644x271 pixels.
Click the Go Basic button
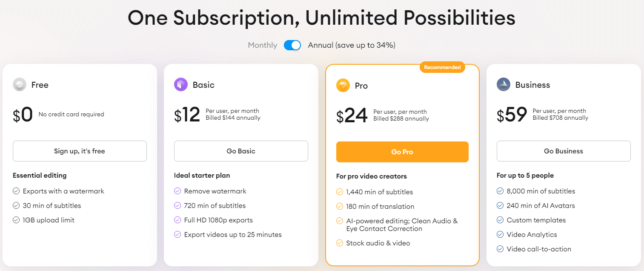(x=241, y=151)
